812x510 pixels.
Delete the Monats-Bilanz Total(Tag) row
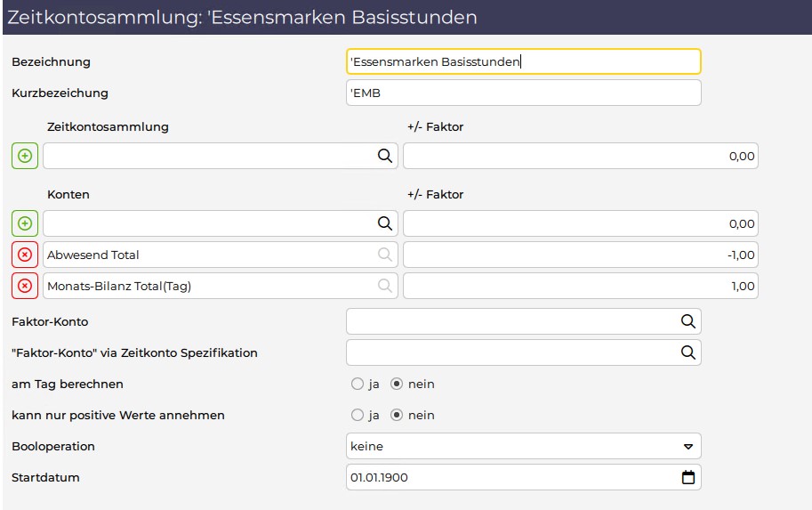[x=25, y=286]
